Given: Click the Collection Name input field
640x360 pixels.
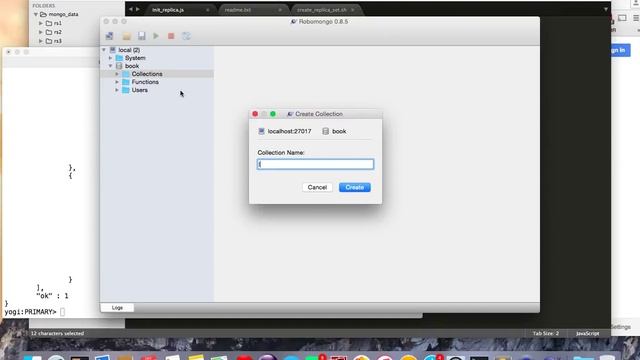Looking at the screenshot, I should pos(316,164).
